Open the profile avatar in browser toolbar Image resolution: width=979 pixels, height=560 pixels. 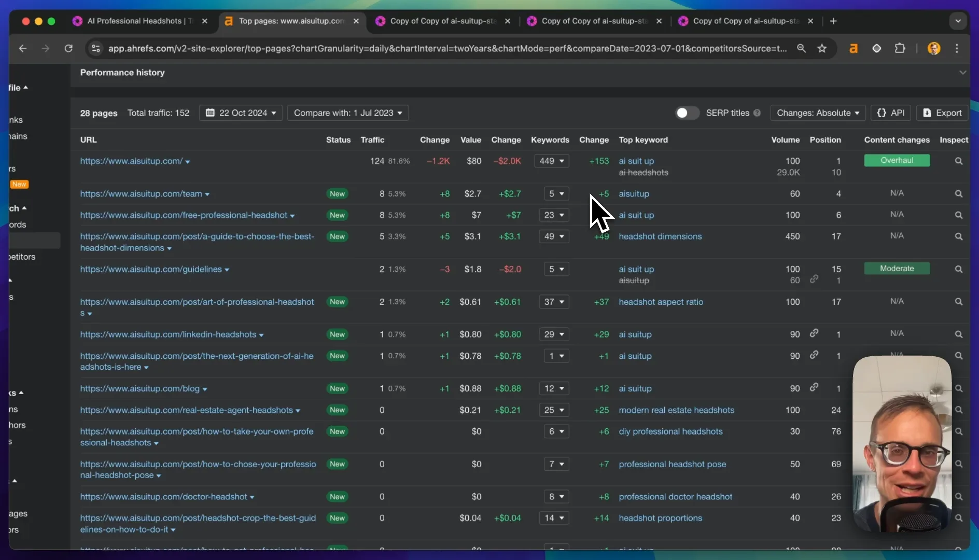tap(934, 48)
